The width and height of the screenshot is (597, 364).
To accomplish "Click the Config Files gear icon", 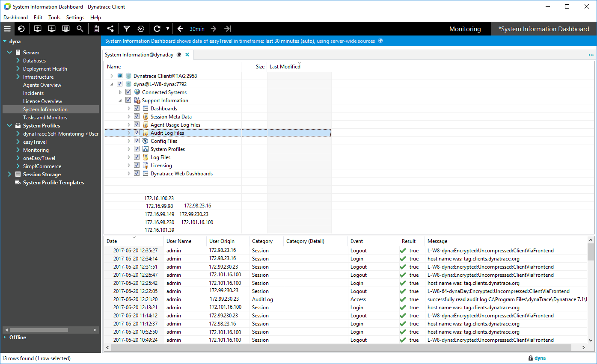I will click(x=145, y=141).
